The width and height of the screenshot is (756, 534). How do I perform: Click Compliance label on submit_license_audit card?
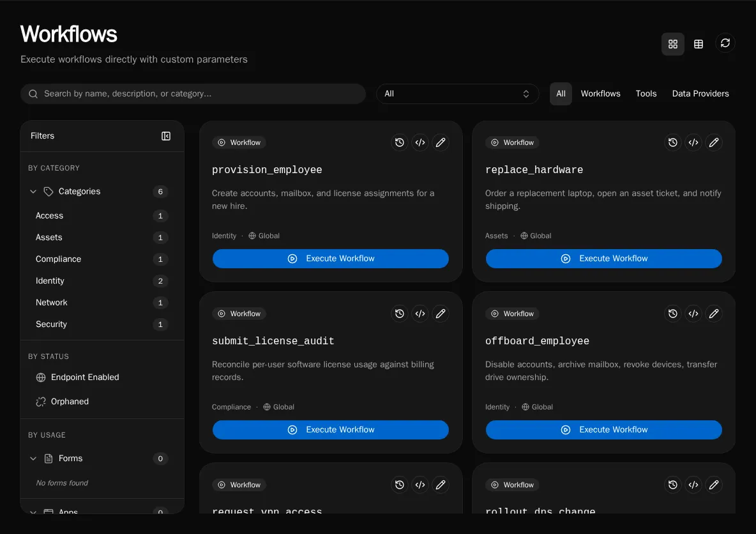[x=231, y=407]
